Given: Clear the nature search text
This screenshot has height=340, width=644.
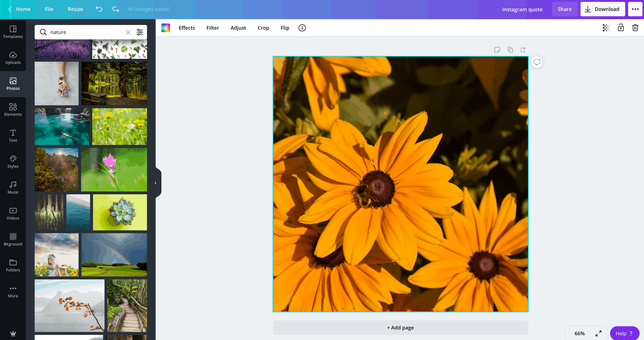Looking at the screenshot, I should (128, 32).
